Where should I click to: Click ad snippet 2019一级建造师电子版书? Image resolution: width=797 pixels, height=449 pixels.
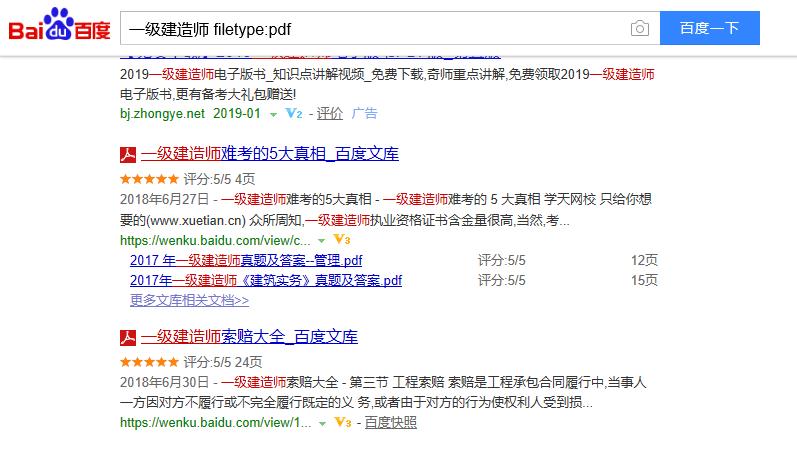[x=387, y=84]
